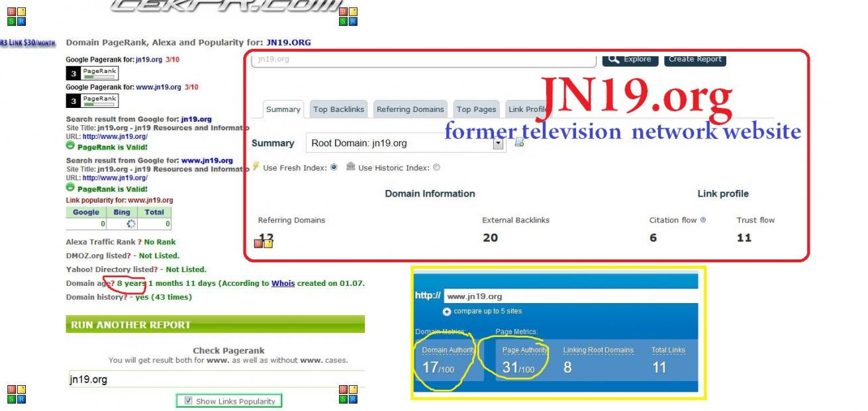Viewport: 868px width, 411px height.
Task: Switch to the Summary tab
Action: pyautogui.click(x=283, y=109)
